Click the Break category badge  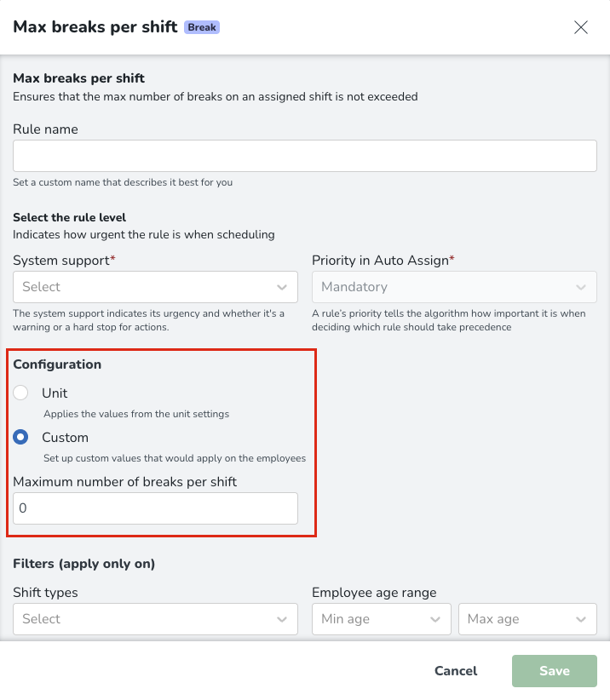202,27
